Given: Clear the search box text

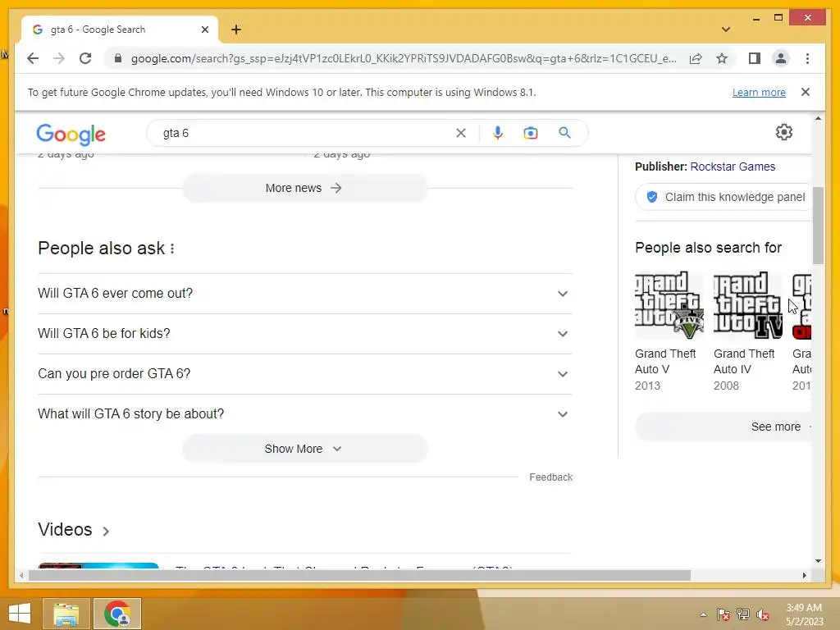Looking at the screenshot, I should [x=461, y=133].
